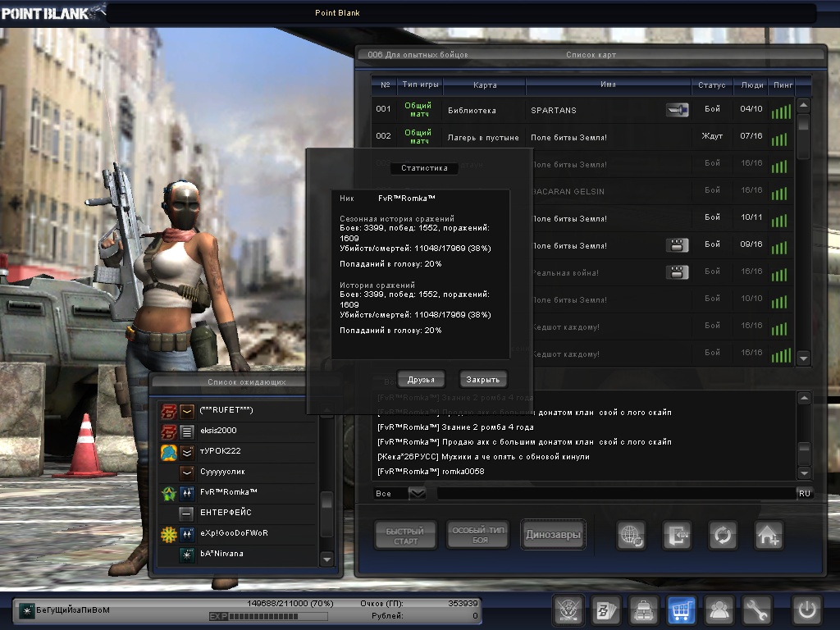The width and height of the screenshot is (840, 630).
Task: Open settings wrench icon
Action: tap(756, 609)
